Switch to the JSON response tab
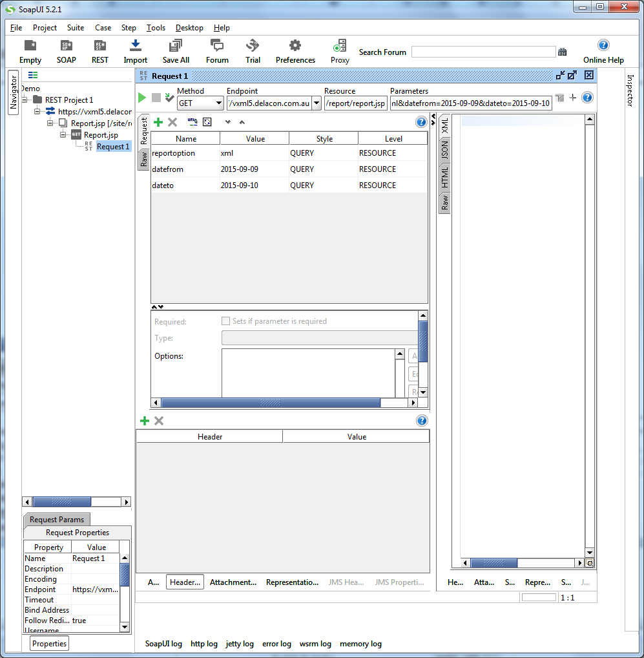 pyautogui.click(x=444, y=150)
